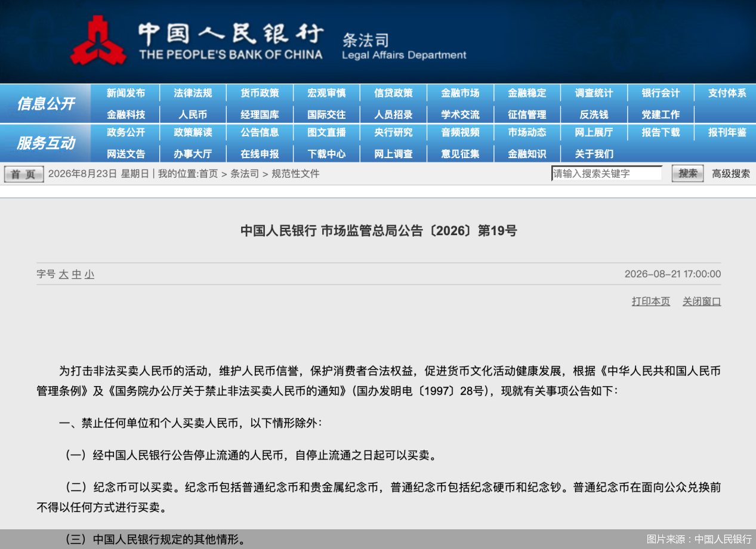Viewport: 756px width, 549px height.
Task: Open 报告下载 under 服务互动
Action: click(x=661, y=132)
